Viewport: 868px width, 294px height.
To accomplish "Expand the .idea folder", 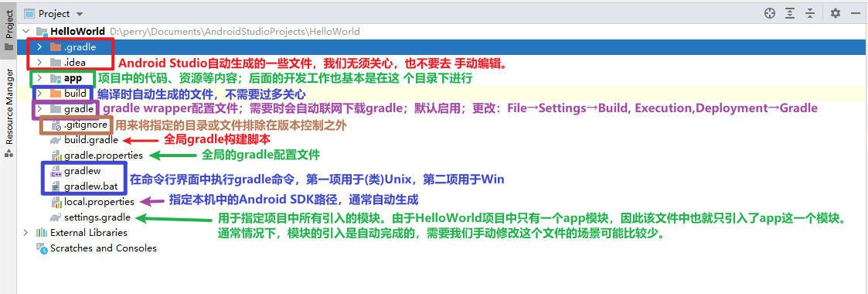I will [x=40, y=63].
